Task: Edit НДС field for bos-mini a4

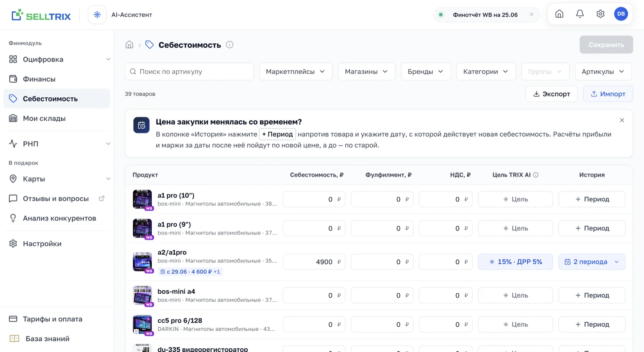Action: pos(446,295)
